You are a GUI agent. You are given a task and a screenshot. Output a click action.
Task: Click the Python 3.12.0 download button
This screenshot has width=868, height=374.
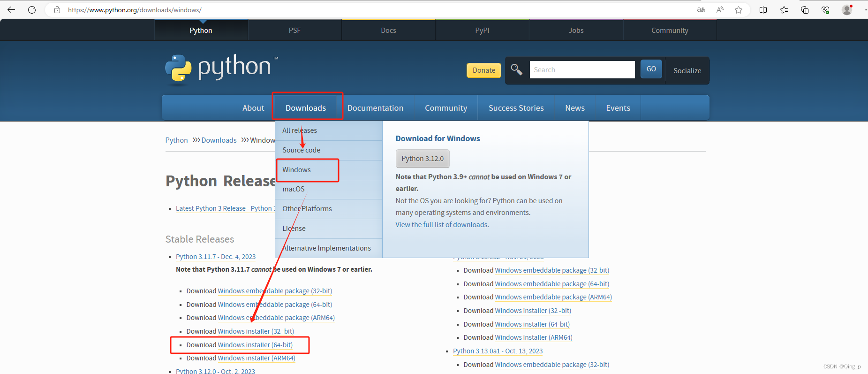pyautogui.click(x=423, y=159)
